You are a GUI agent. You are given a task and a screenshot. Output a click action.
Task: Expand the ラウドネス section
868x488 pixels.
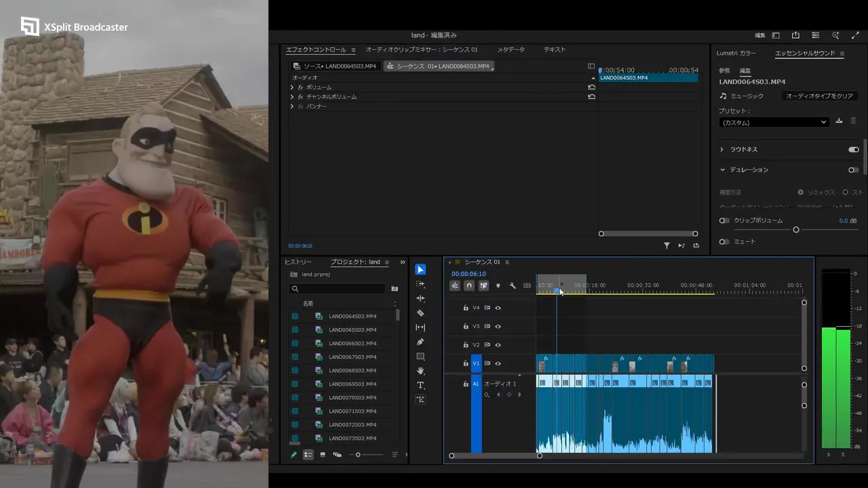pyautogui.click(x=722, y=149)
